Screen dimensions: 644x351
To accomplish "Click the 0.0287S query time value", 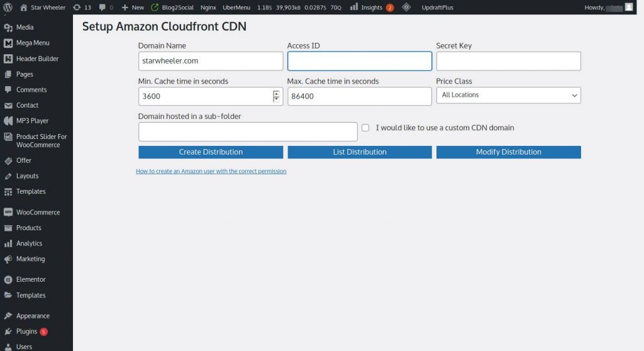I will [316, 8].
